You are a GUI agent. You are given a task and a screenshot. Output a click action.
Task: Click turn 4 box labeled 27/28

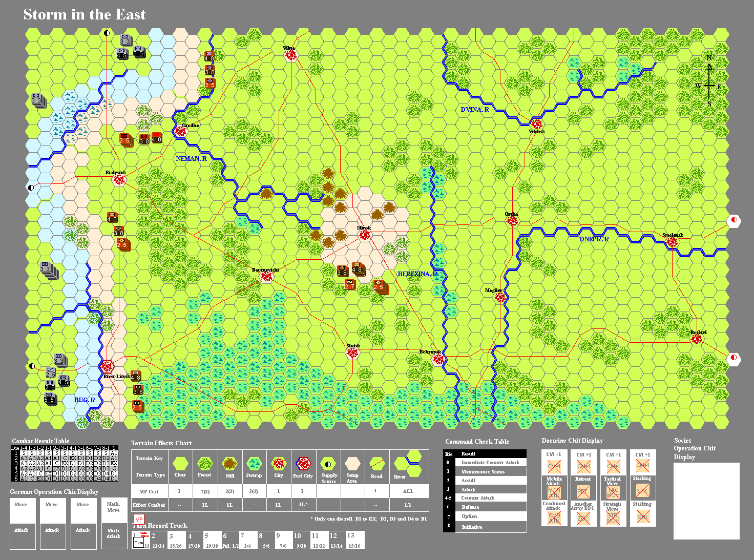194,540
